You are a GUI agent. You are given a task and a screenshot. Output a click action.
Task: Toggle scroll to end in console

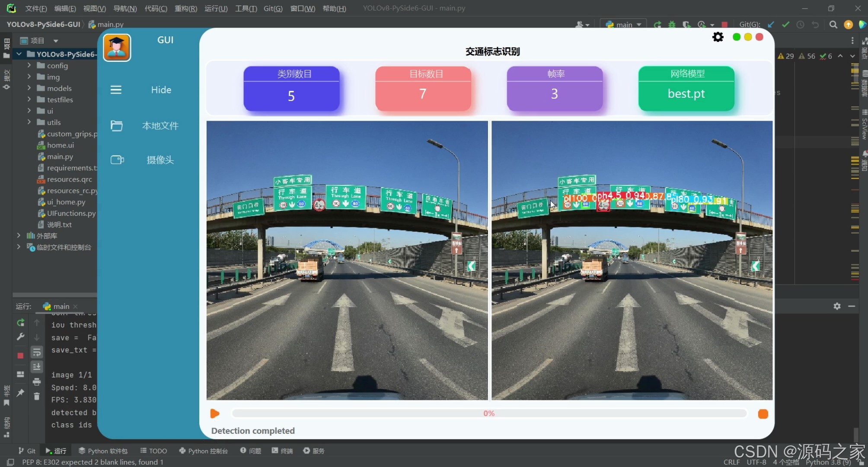(x=37, y=367)
